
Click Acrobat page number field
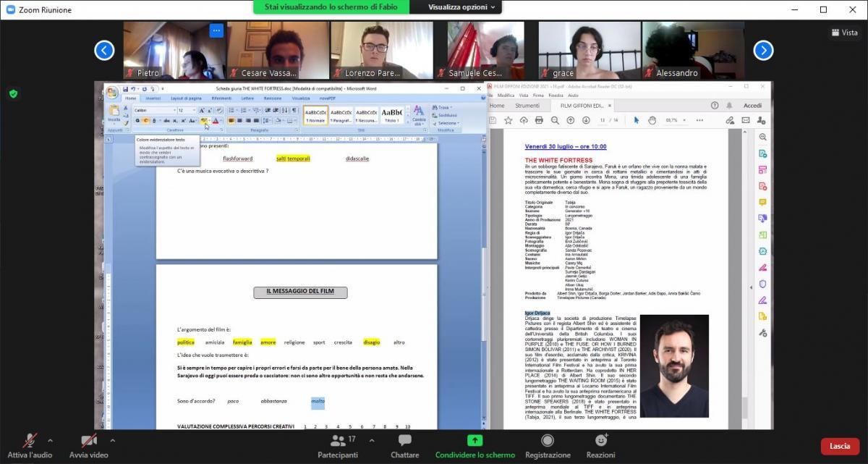pos(603,120)
